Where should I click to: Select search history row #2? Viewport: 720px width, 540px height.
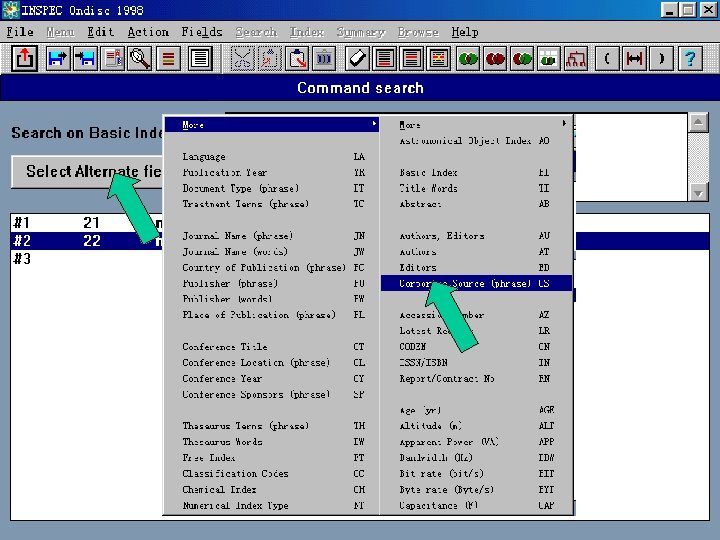tap(86, 241)
